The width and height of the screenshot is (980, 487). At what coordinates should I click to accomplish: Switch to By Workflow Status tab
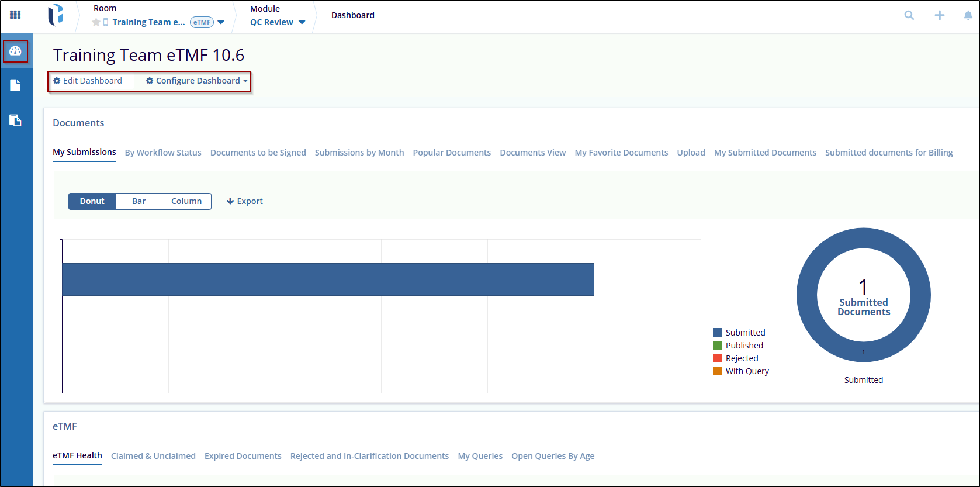163,153
